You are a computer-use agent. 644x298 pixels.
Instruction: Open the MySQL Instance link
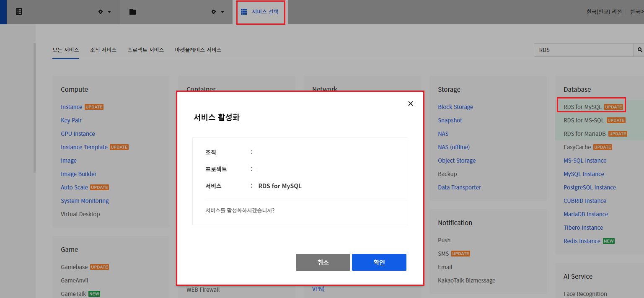[584, 174]
